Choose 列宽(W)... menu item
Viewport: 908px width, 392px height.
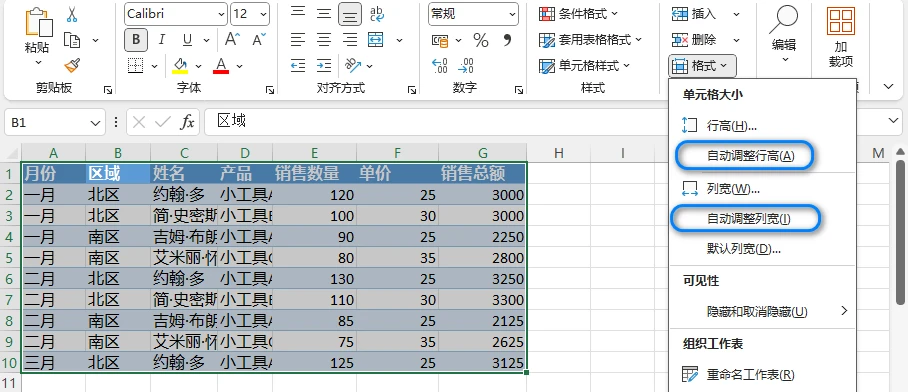[x=762, y=189]
